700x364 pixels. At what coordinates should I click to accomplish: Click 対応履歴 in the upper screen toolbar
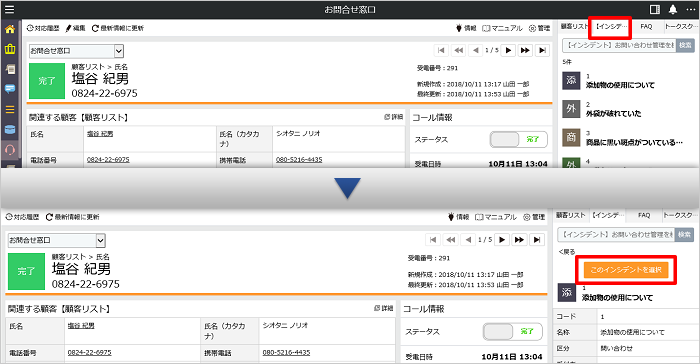point(43,28)
